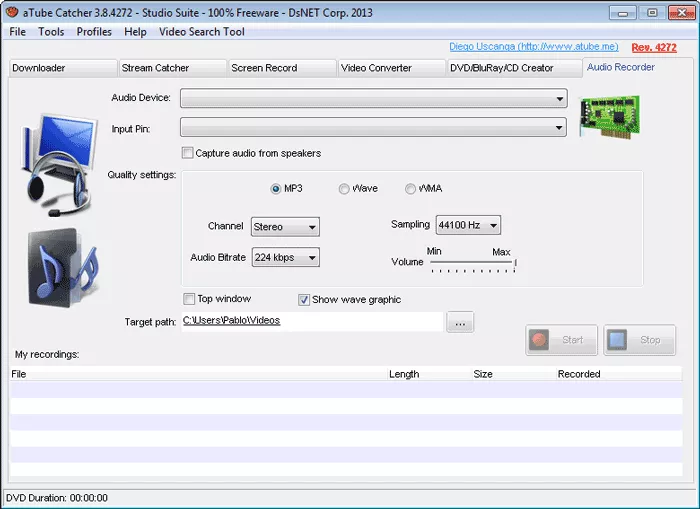The image size is (700, 509).
Task: Sort recordings by File column header
Action: (x=198, y=374)
